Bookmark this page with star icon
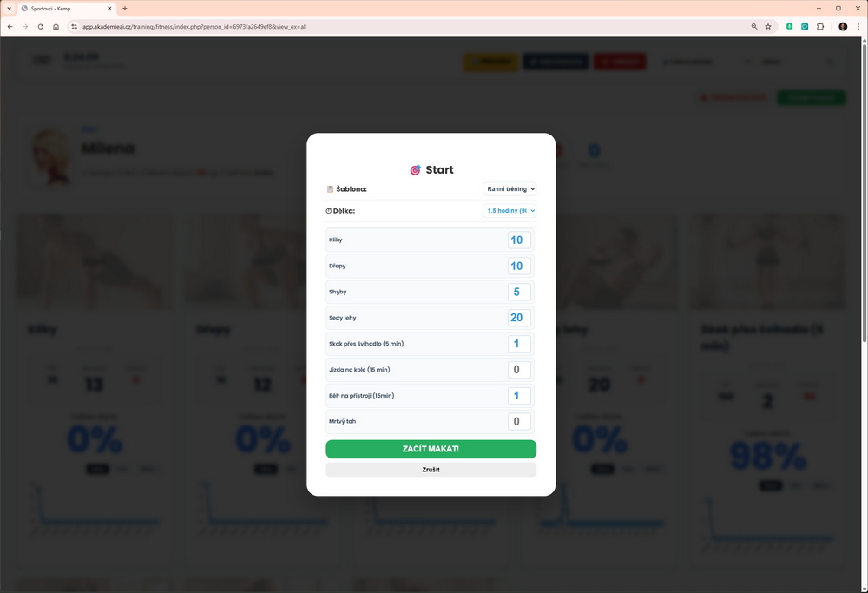The height and width of the screenshot is (593, 868). pos(768,27)
